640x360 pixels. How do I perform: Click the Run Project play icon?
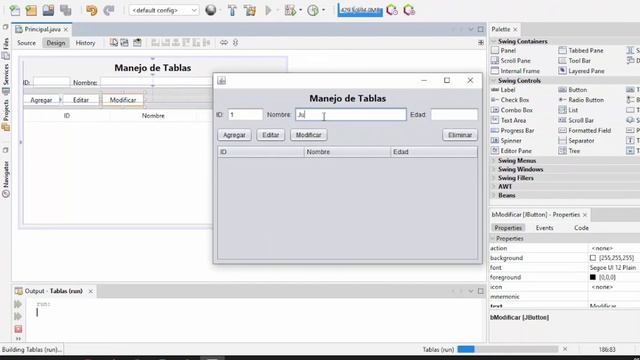pyautogui.click(x=268, y=10)
